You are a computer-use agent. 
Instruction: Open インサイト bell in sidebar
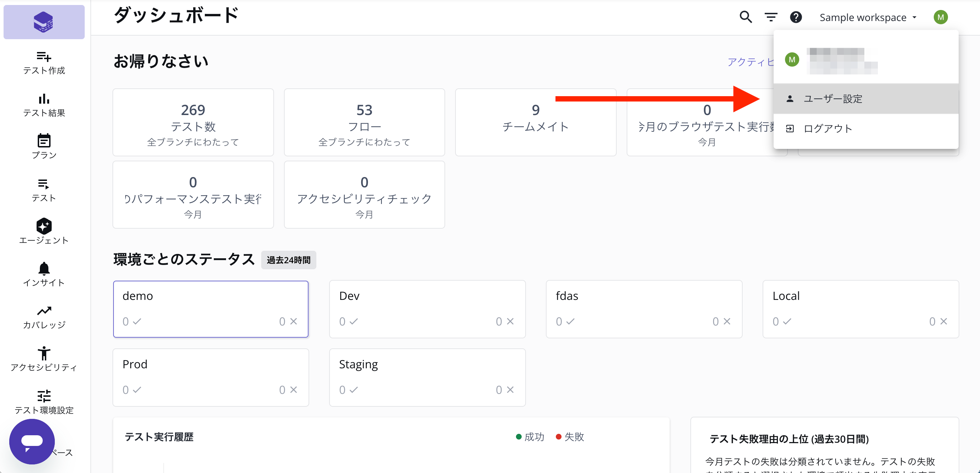44,274
